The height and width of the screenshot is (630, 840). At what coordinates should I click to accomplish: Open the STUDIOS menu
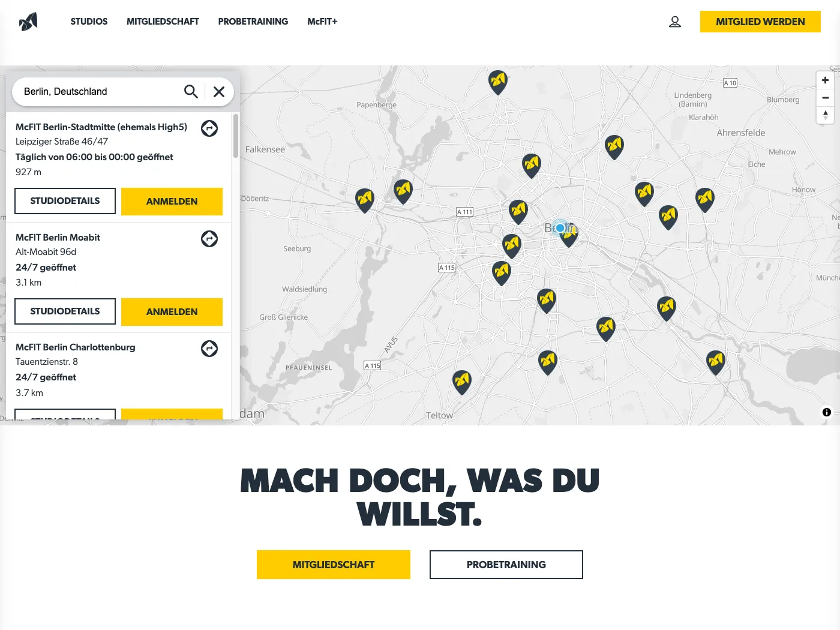coord(89,21)
